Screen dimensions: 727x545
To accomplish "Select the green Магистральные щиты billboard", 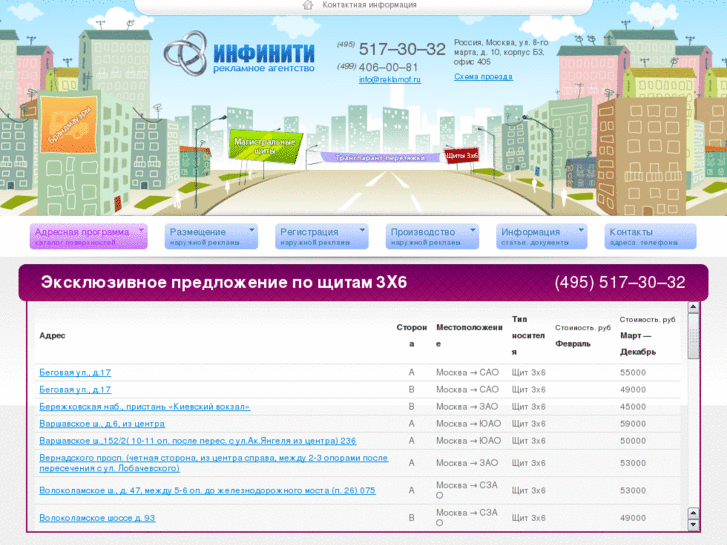I will point(265,146).
